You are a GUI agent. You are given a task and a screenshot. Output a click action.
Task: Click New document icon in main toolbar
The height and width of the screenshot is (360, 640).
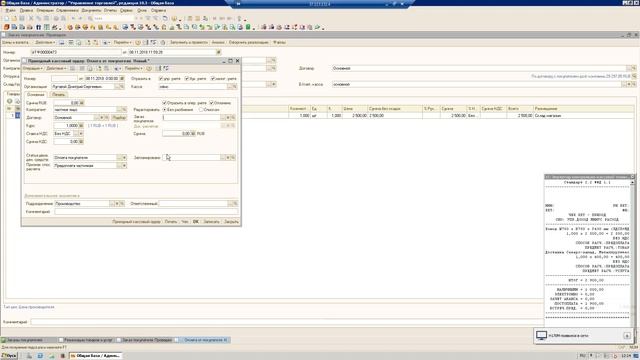(x=7, y=18)
